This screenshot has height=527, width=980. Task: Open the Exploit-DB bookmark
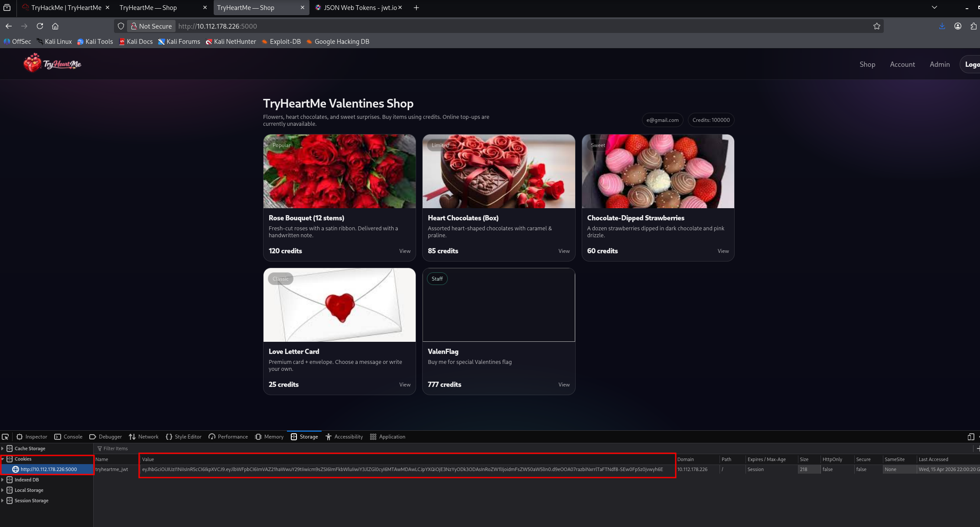(281, 42)
